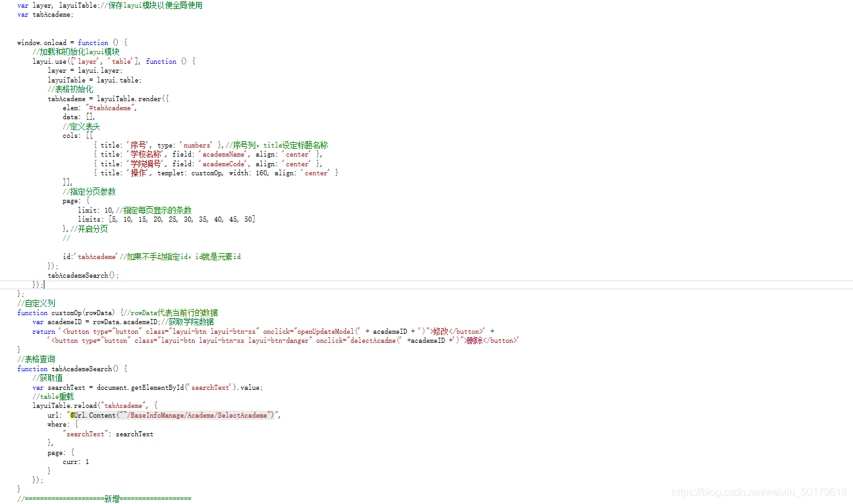The height and width of the screenshot is (504, 853).
Task: Place cursor on 'layuiTable = layui.table;'
Action: pos(95,80)
